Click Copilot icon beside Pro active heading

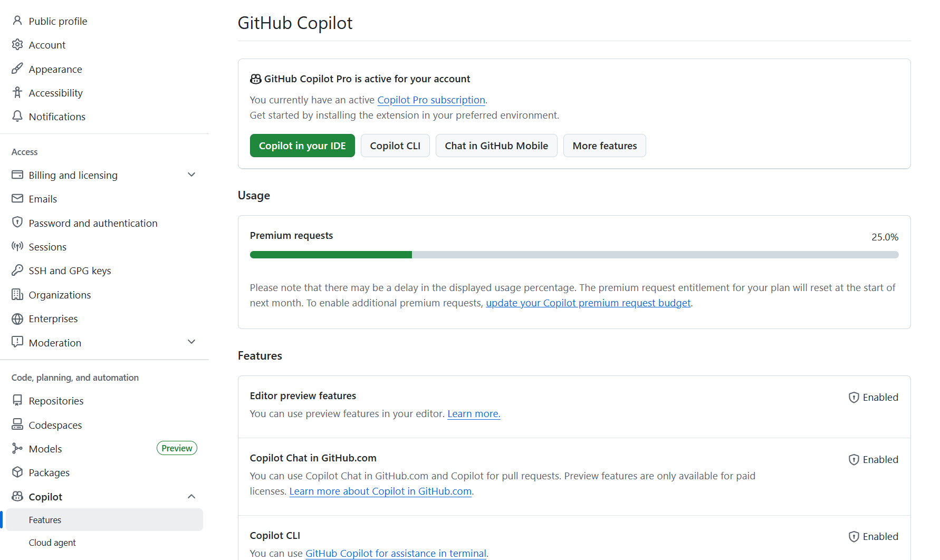256,79
